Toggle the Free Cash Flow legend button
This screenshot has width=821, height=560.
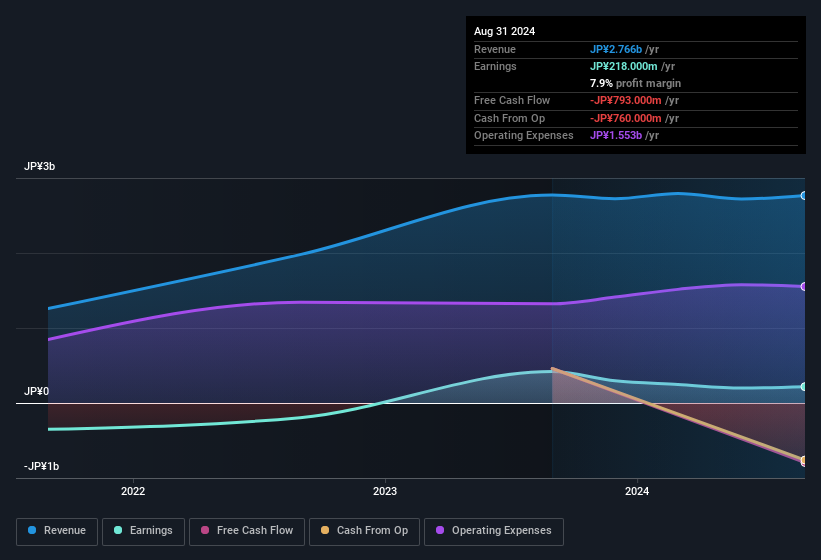(x=247, y=531)
